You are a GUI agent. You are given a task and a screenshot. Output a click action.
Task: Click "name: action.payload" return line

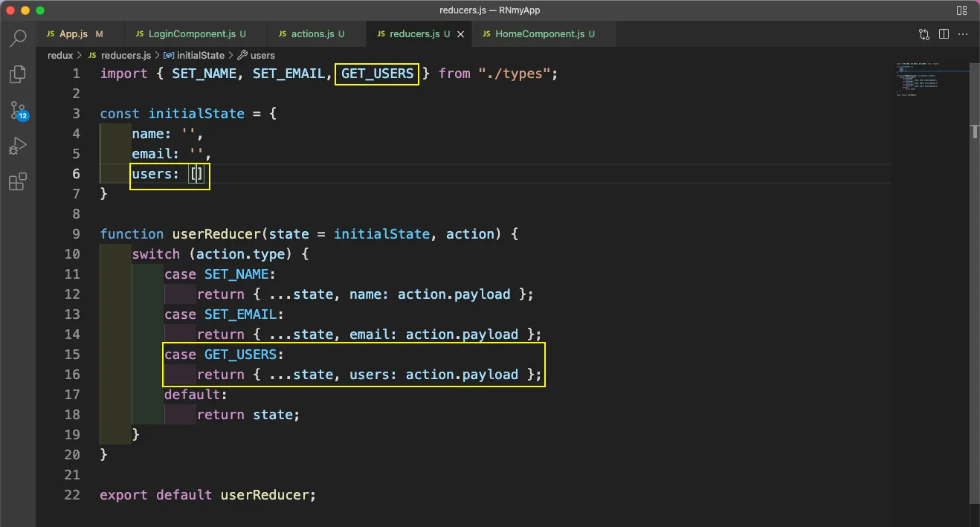(430, 294)
